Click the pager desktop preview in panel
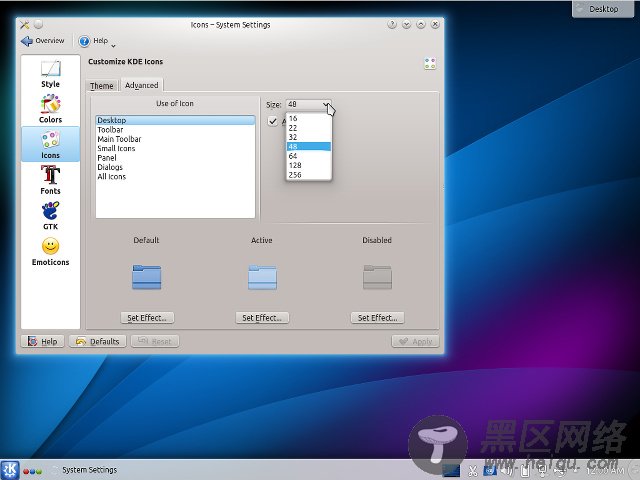640x480 pixels. tap(451, 471)
